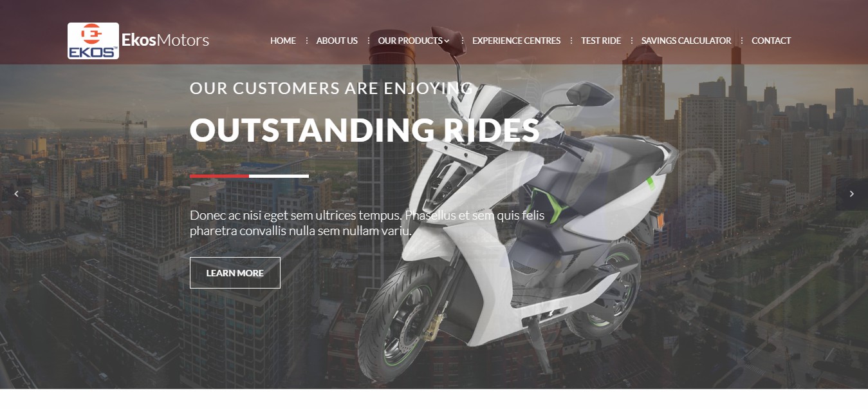
Task: Open the Home menu item
Action: pos(283,41)
